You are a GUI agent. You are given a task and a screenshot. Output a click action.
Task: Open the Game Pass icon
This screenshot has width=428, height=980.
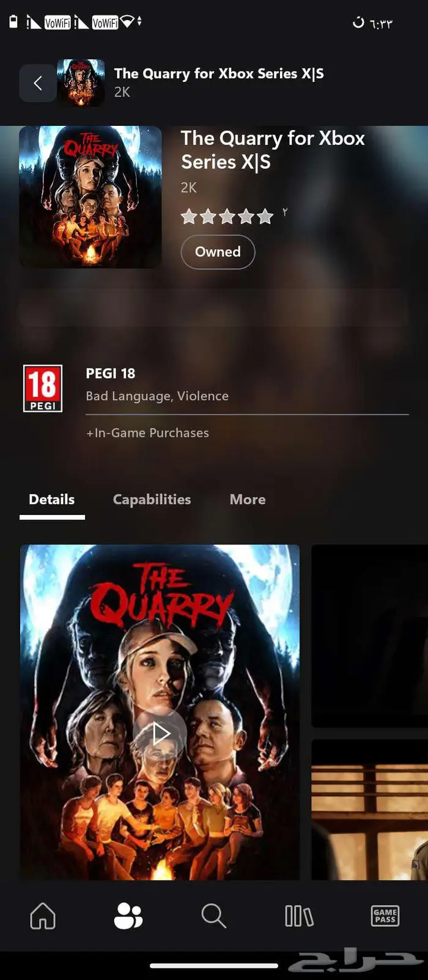click(x=385, y=916)
